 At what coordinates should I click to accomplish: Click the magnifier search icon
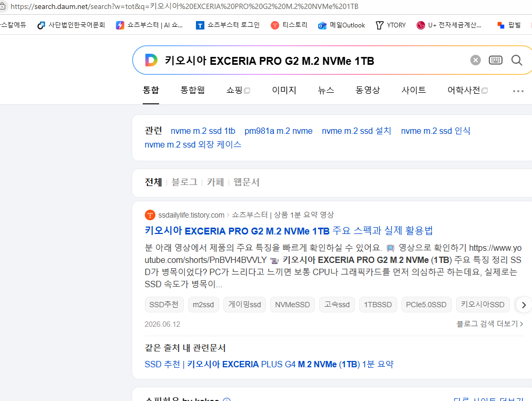point(517,60)
